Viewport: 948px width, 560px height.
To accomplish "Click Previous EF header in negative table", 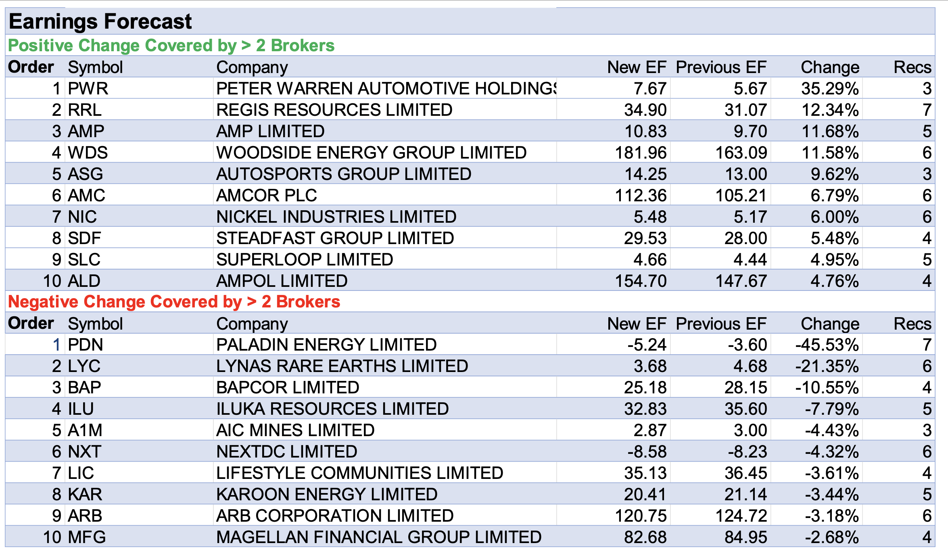I will [720, 323].
